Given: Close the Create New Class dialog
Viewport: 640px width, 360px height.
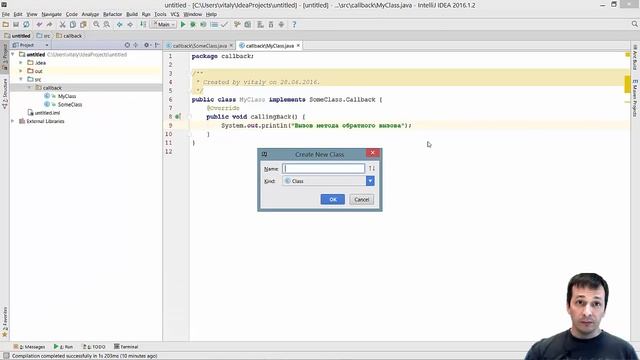Looking at the screenshot, I should click(x=372, y=153).
